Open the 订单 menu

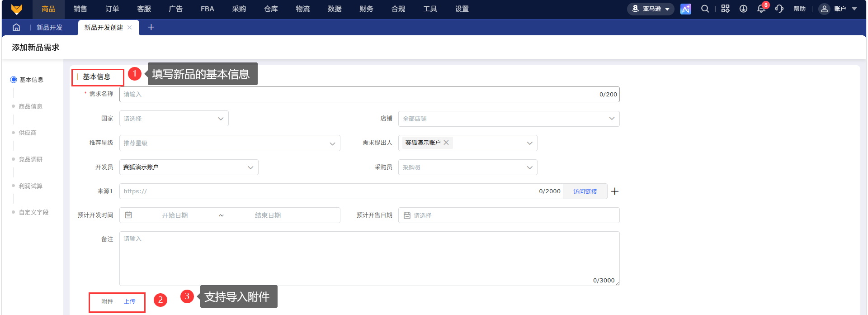(x=112, y=9)
